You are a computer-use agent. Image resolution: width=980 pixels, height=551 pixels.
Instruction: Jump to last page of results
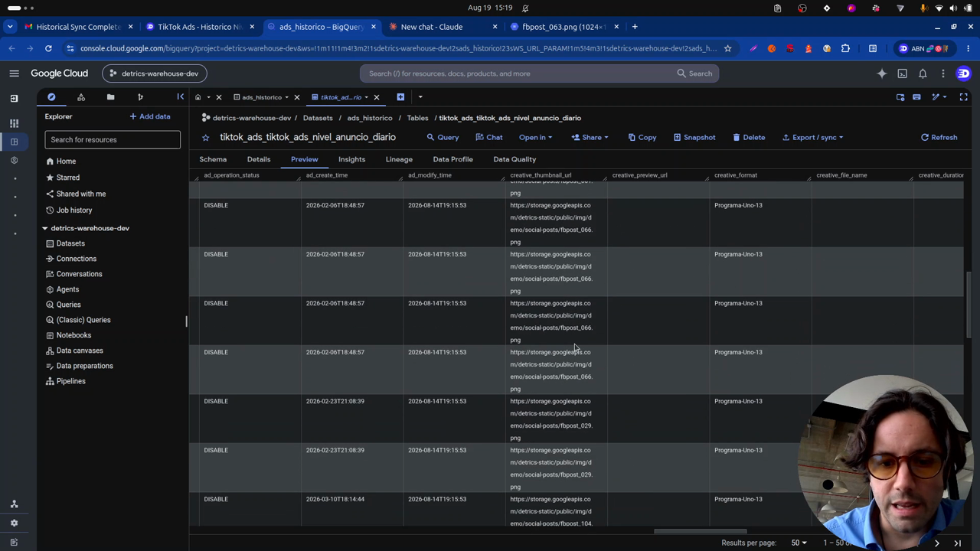click(957, 543)
